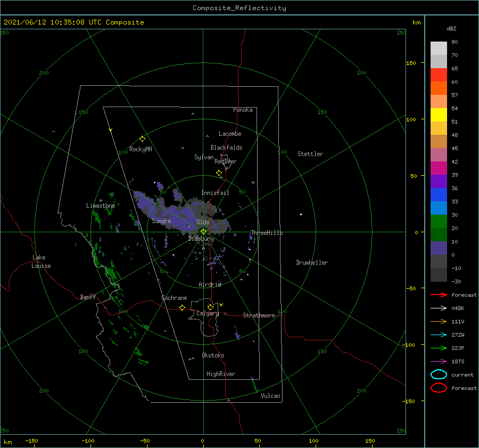Click the magenta 18TS arrow icon
This screenshot has height=448, width=479.
[439, 362]
